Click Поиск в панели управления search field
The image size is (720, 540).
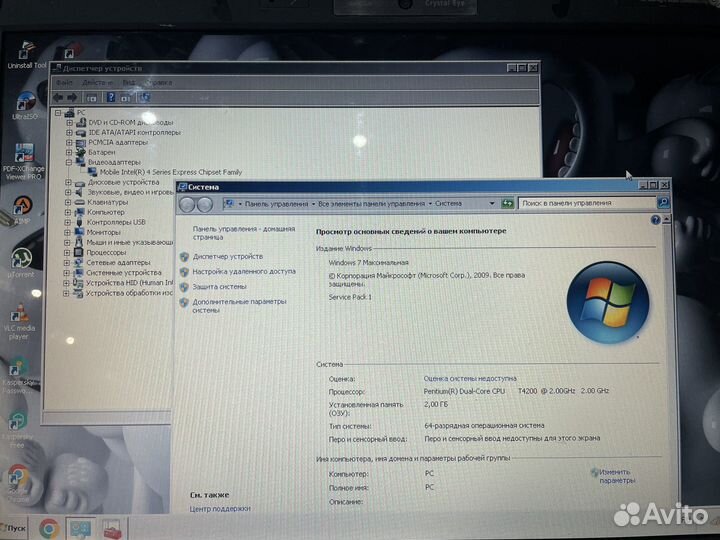point(587,202)
